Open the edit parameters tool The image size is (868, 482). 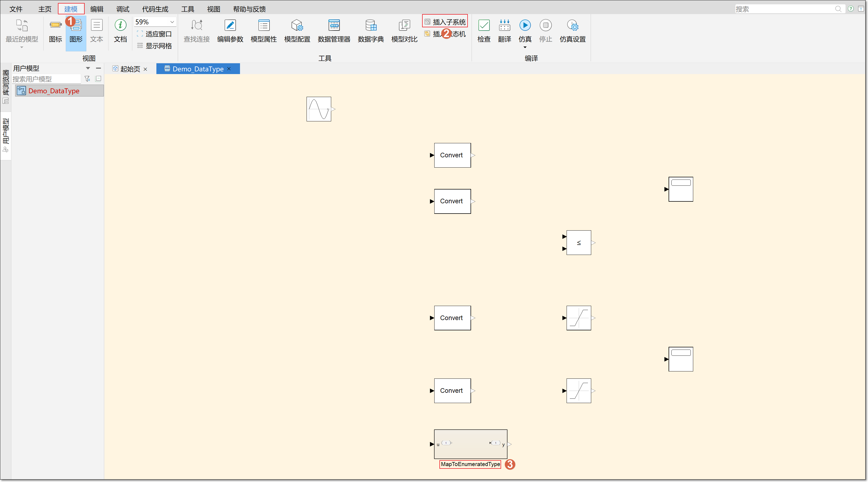(230, 31)
